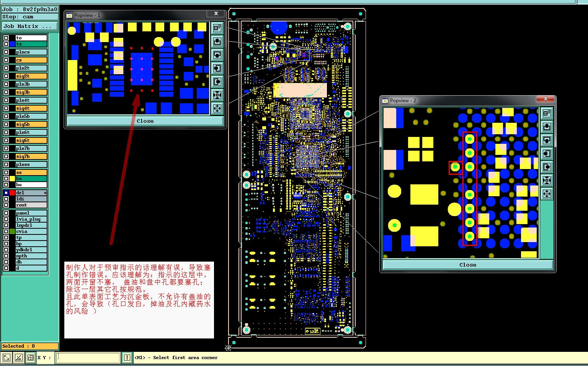
Task: Toggle the drl layer display checkbox
Action: click(6, 193)
